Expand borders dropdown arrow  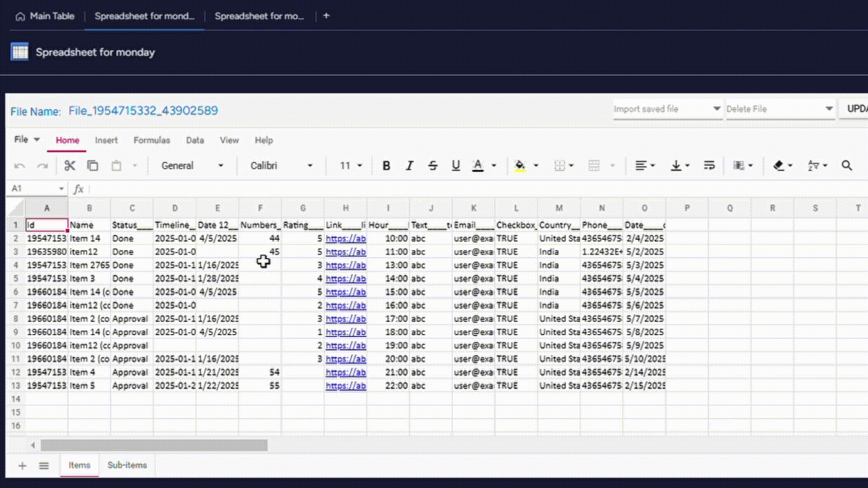pos(571,166)
